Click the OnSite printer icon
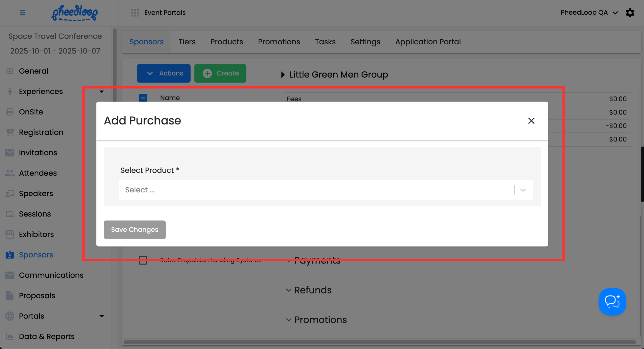This screenshot has width=644, height=349. click(x=10, y=112)
